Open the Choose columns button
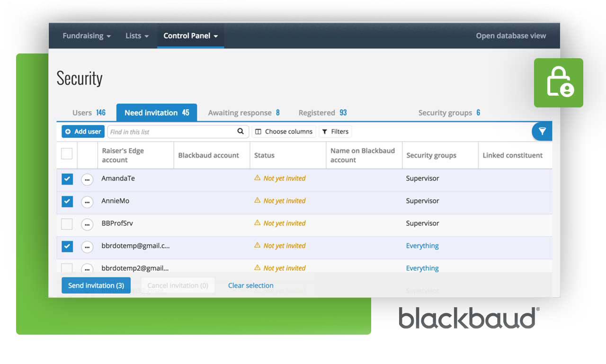Image resolution: width=606 pixels, height=364 pixels. (284, 132)
